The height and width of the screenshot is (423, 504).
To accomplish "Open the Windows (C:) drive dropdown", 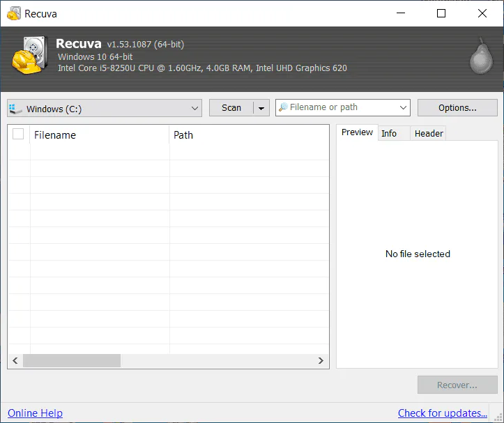I will (105, 108).
